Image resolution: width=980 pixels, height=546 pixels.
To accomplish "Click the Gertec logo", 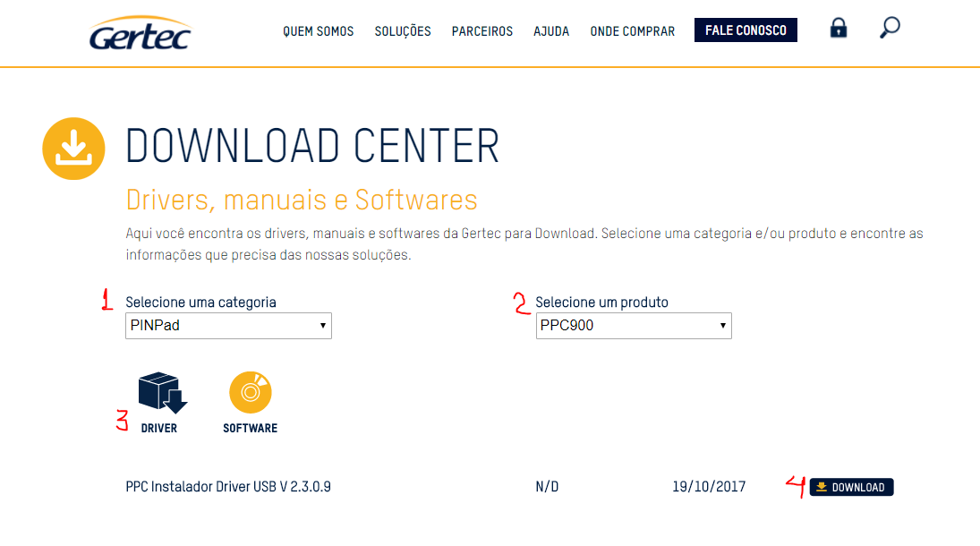I will [140, 33].
